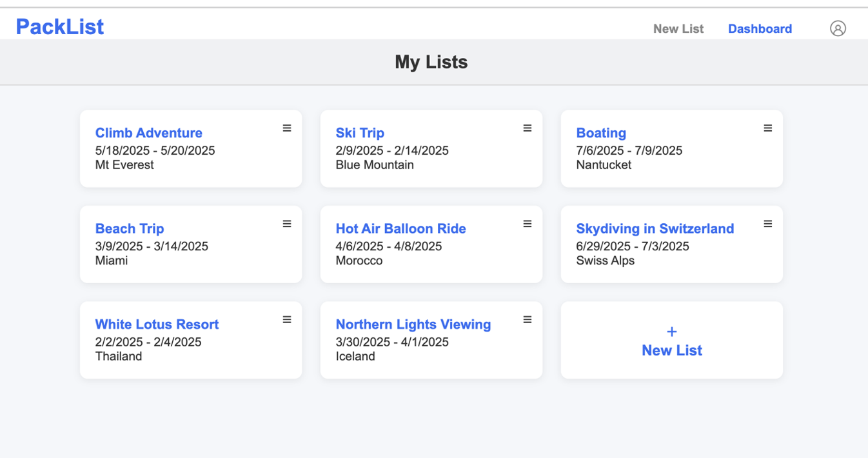Open the Northern Lights Viewing list
This screenshot has width=868, height=458.
[x=413, y=324]
